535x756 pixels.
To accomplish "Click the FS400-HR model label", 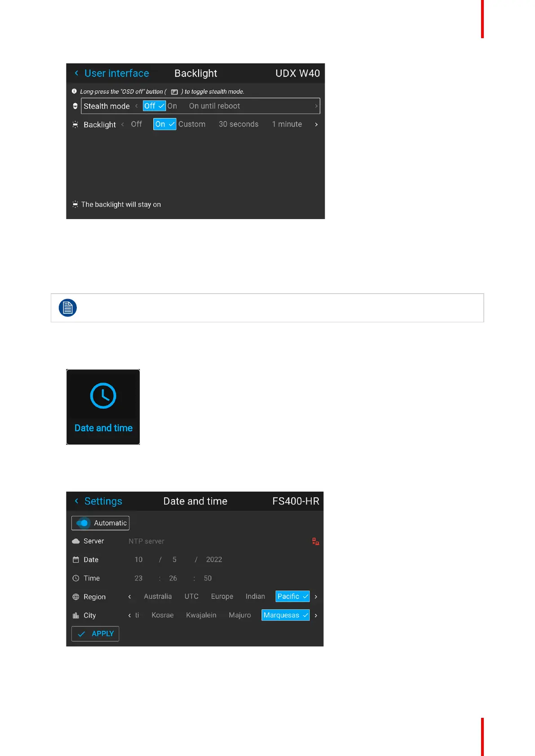I will point(296,501).
